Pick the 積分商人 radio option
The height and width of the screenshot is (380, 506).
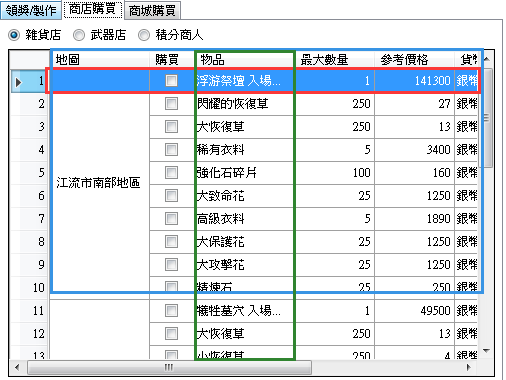[x=144, y=35]
